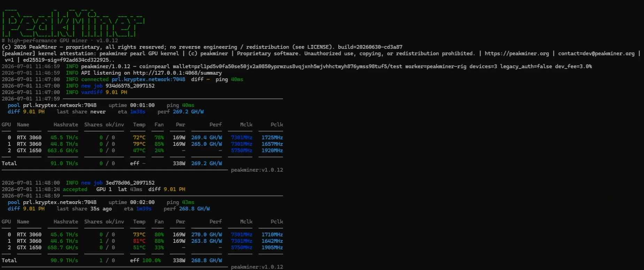Click the 78% fan speed value
Image resolution: width=644 pixels, height=270 pixels.
[x=159, y=138]
